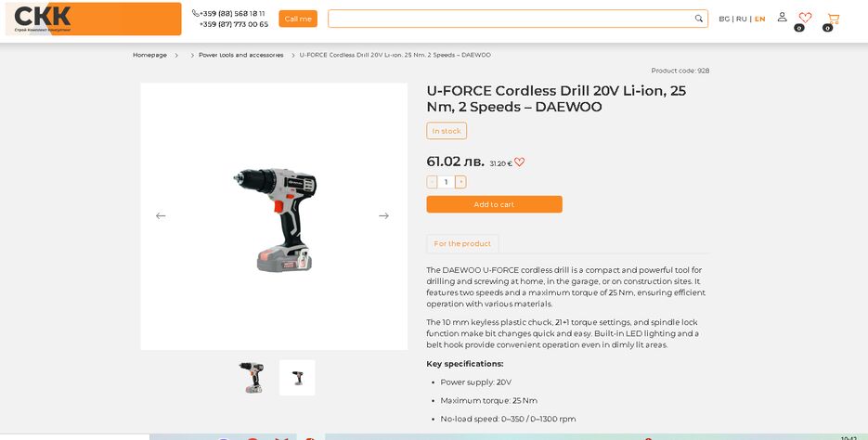Switch language to BG

pyautogui.click(x=724, y=19)
